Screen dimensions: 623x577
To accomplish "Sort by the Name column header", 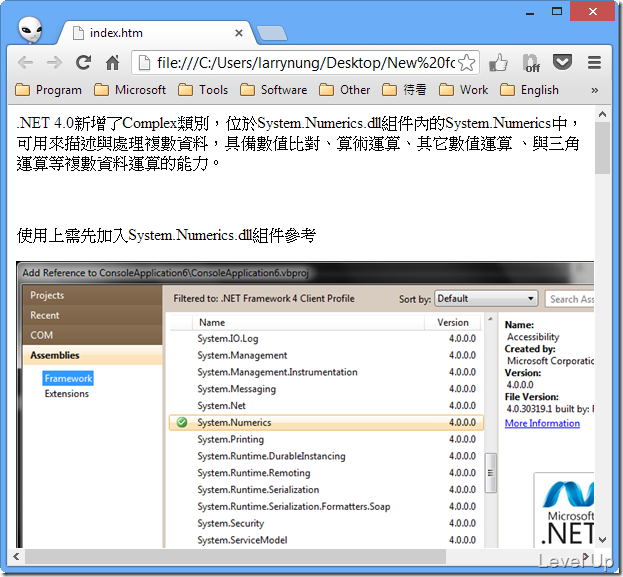I will coord(308,322).
